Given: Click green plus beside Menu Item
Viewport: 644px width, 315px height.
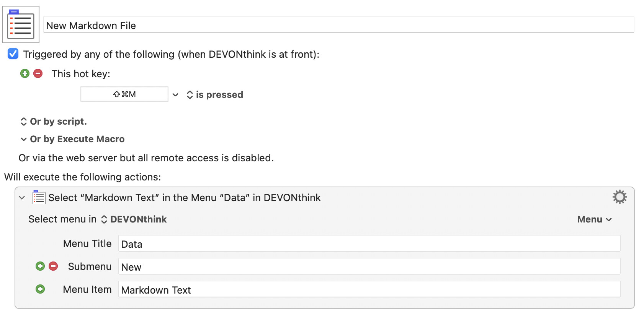Looking at the screenshot, I should (40, 289).
